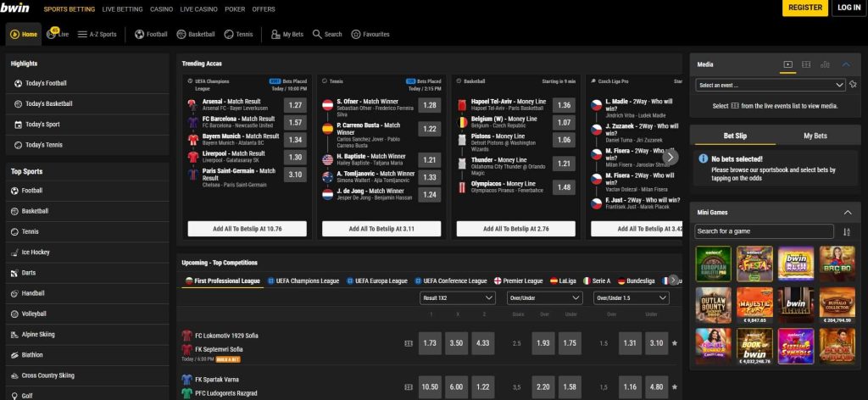868x400 pixels.
Task: Toggle Olympiacos Money Line odds 1.48
Action: (564, 187)
